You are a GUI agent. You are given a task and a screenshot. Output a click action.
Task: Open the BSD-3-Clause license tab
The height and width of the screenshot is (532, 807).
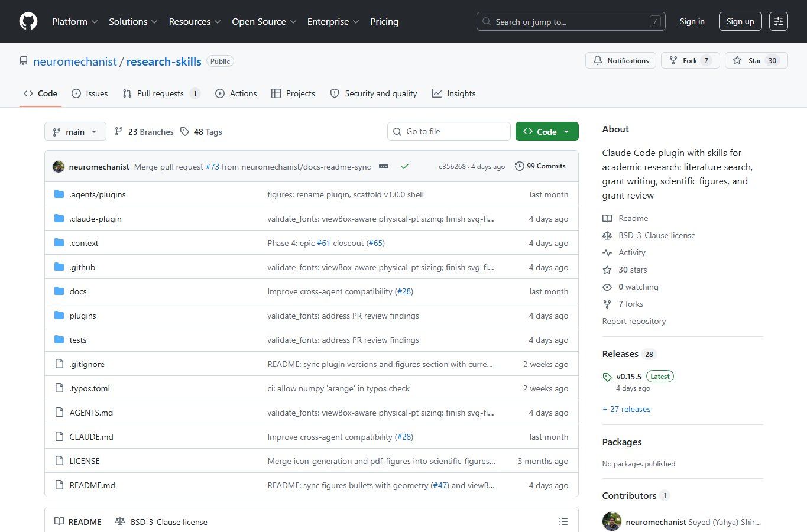(161, 521)
